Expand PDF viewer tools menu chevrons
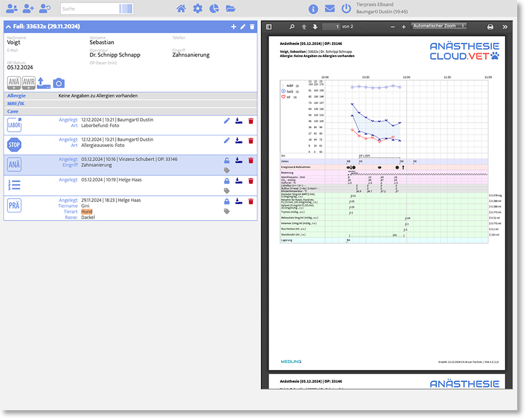Screen dimensions: 527x420 pos(505,26)
